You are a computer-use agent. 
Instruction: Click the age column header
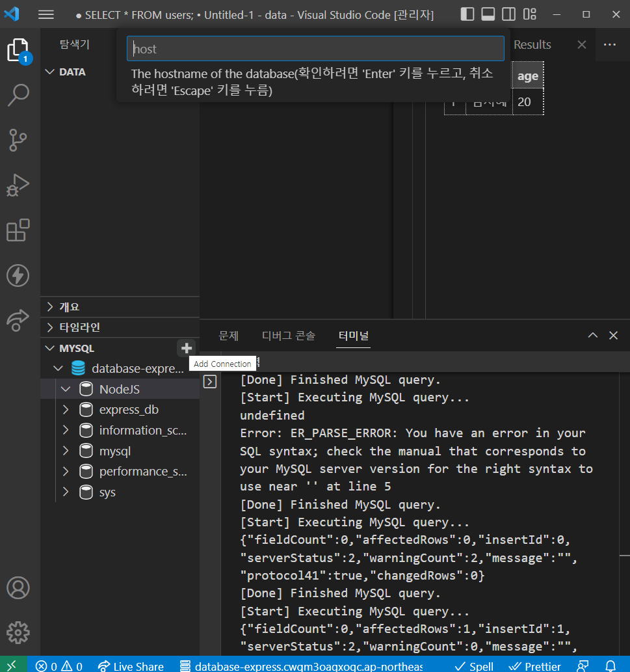[x=528, y=76]
